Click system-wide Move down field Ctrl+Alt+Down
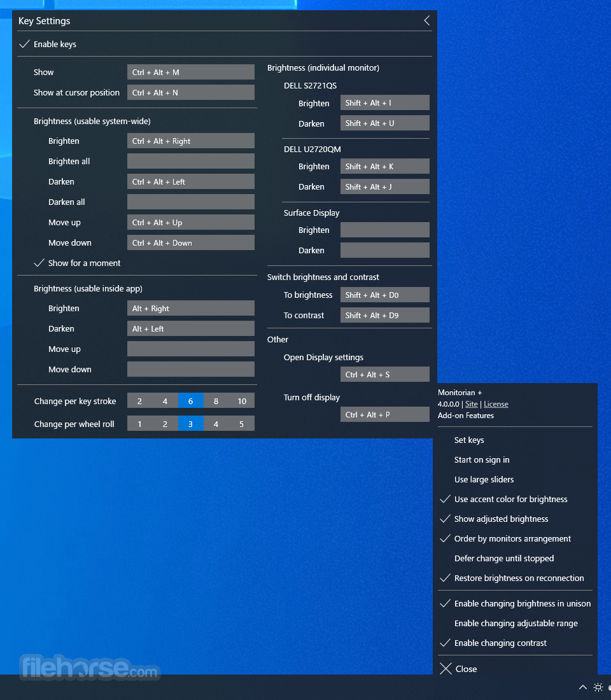 [191, 242]
